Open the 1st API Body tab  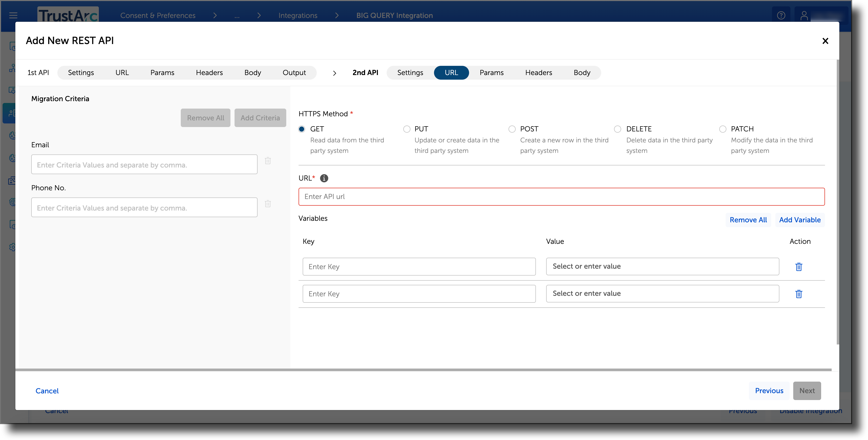tap(253, 73)
